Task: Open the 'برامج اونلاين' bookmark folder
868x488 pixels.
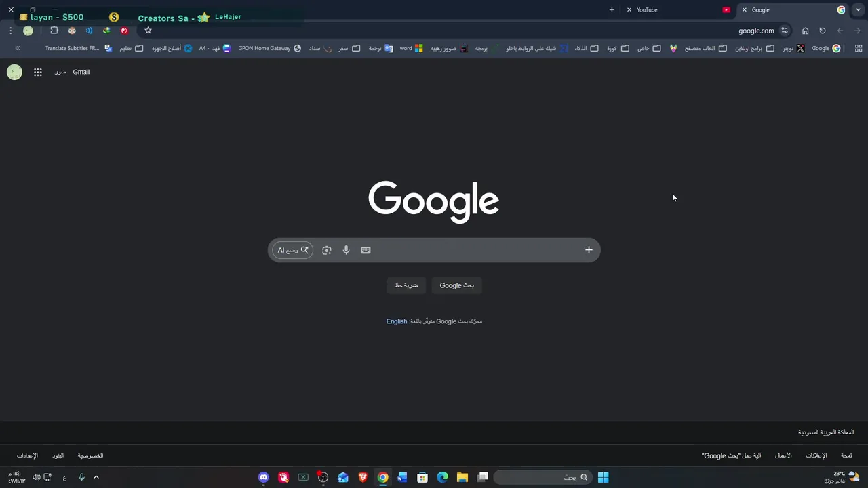Action: [x=755, y=48]
